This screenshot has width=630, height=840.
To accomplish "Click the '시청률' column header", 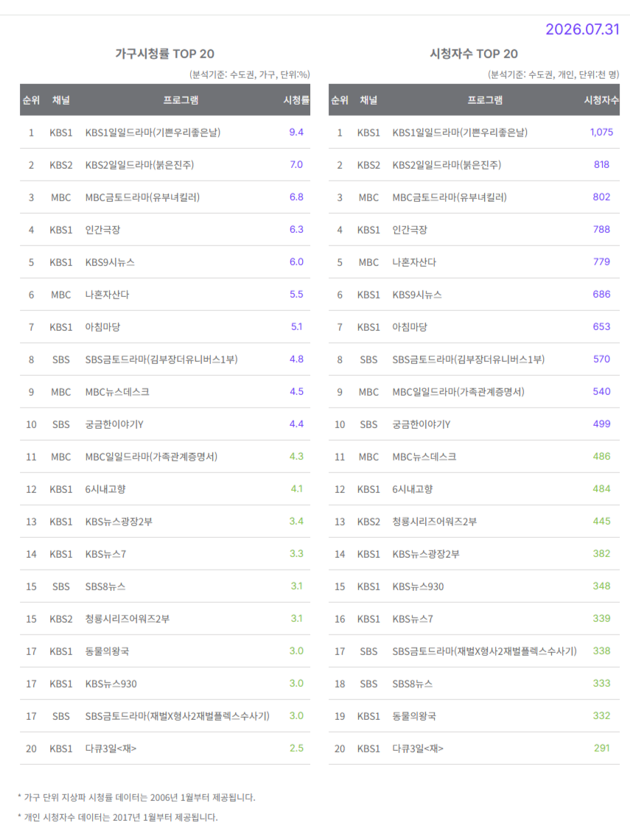I will point(296,100).
